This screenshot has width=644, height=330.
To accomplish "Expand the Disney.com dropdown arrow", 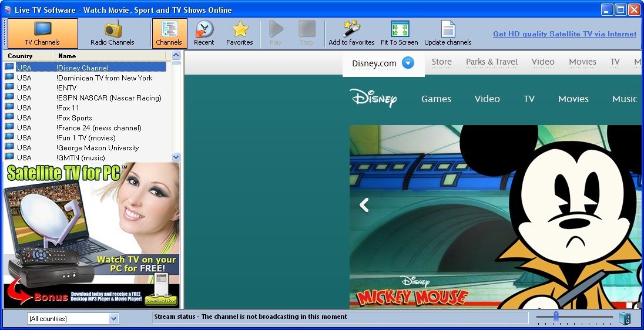I will [408, 63].
